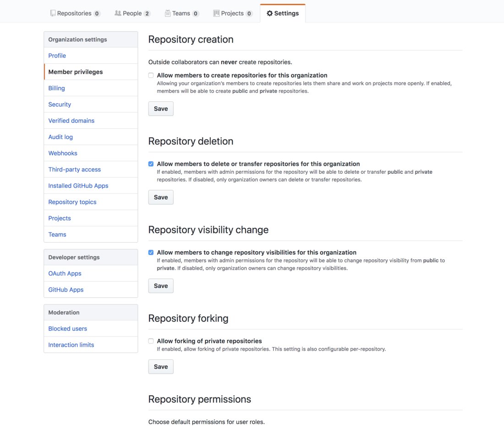
Task: Open Interaction limits moderation page
Action: [x=91, y=345]
